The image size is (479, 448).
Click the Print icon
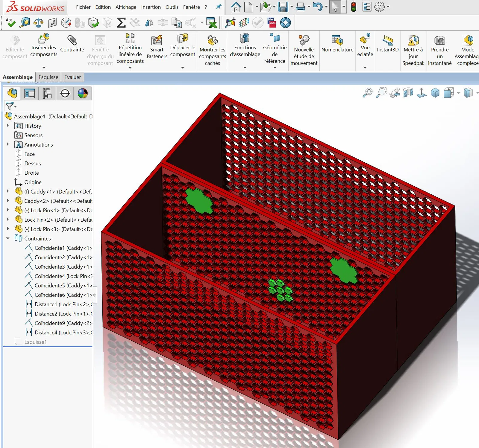(x=300, y=7)
